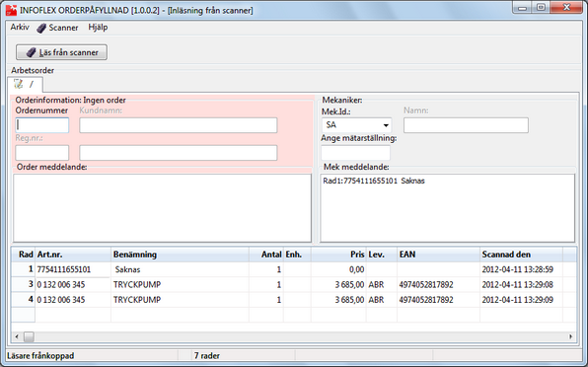The width and height of the screenshot is (588, 367).
Task: Close the Infoflex window
Action: click(x=566, y=8)
